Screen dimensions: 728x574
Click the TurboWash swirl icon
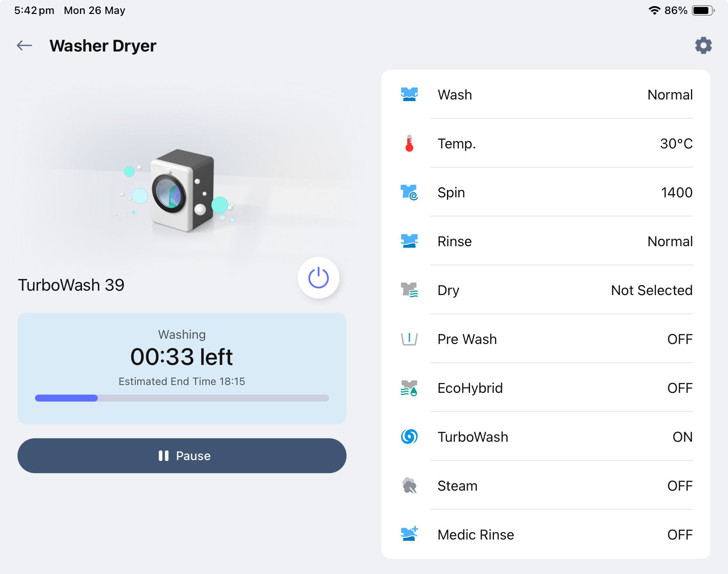[409, 437]
